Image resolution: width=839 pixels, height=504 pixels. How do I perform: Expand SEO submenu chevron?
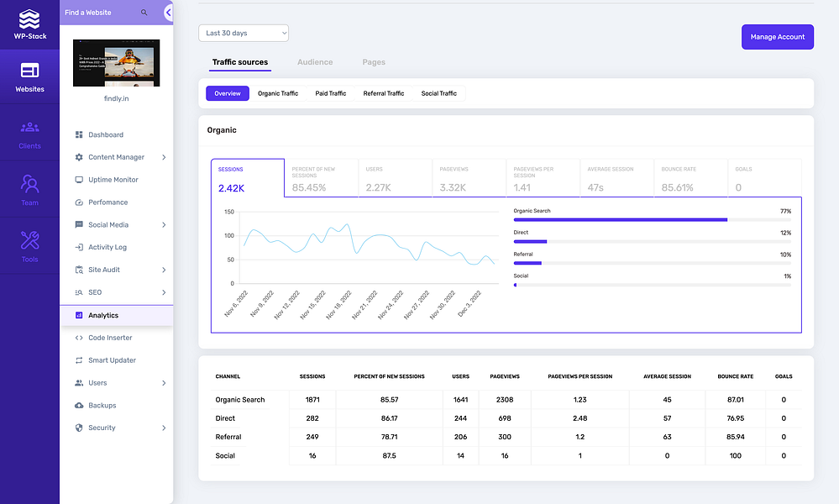[164, 292]
